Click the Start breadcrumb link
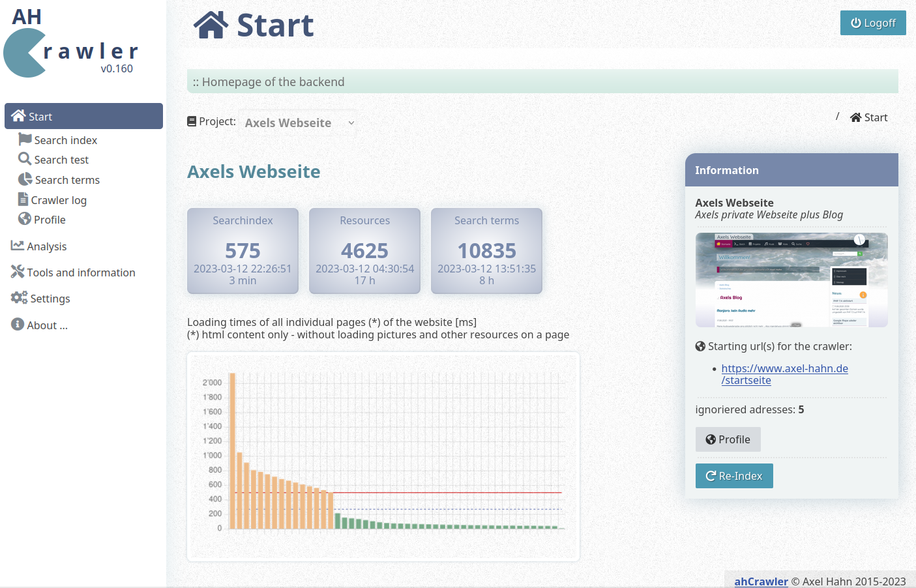 [x=869, y=117]
